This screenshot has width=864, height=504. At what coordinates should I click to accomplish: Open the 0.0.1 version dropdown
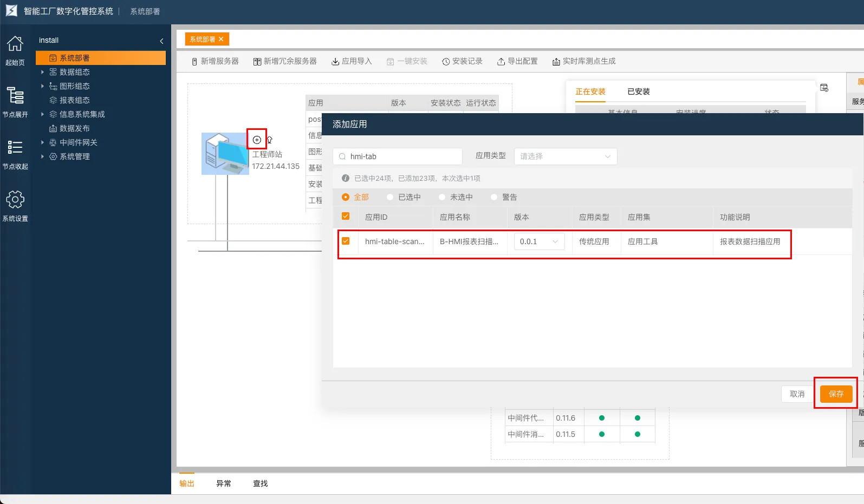point(539,242)
